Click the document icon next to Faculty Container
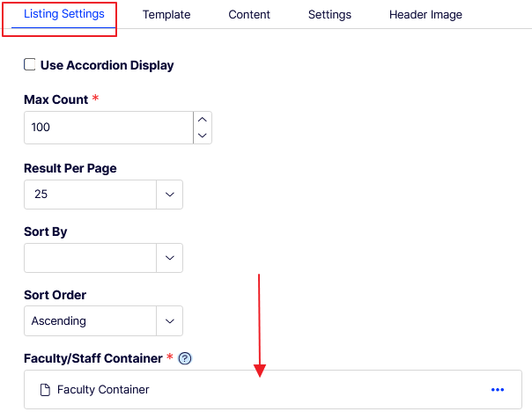 click(x=45, y=390)
